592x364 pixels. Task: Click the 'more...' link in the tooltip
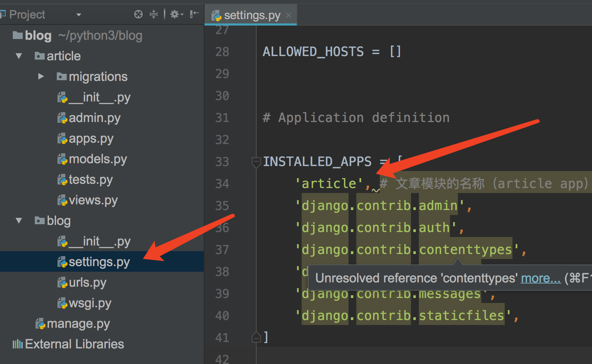tap(541, 278)
